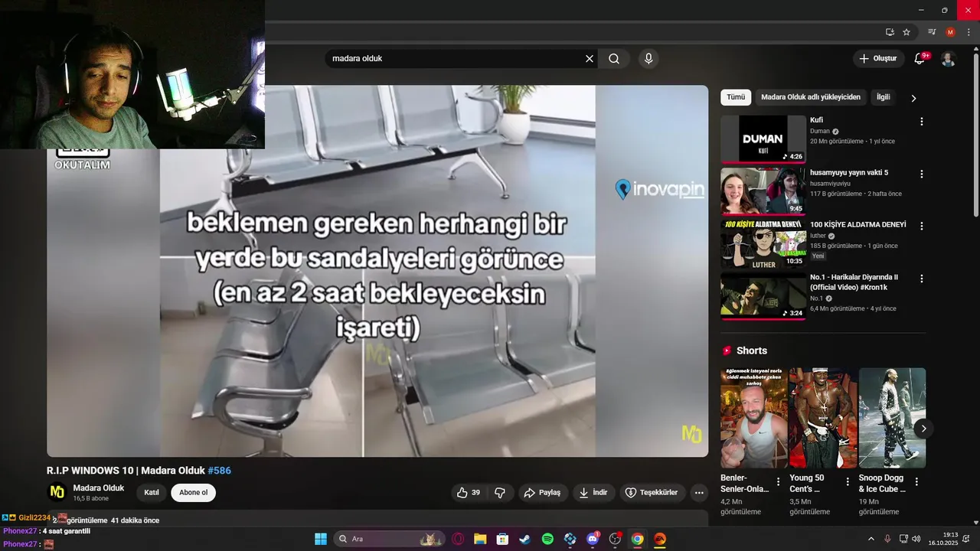Show next filter chips arrow
This screenshot has width=980, height=551.
point(913,98)
